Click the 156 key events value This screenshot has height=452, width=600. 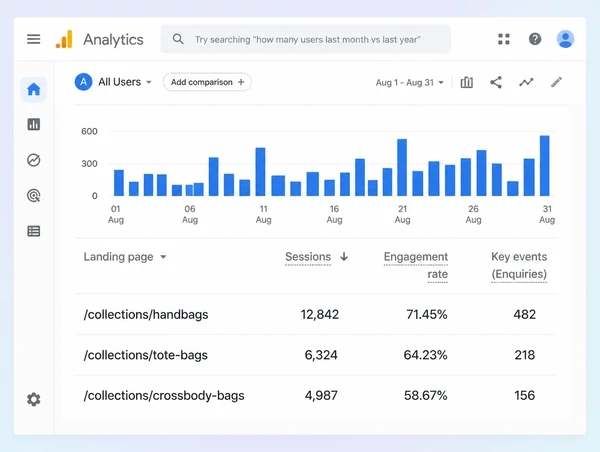[525, 396]
